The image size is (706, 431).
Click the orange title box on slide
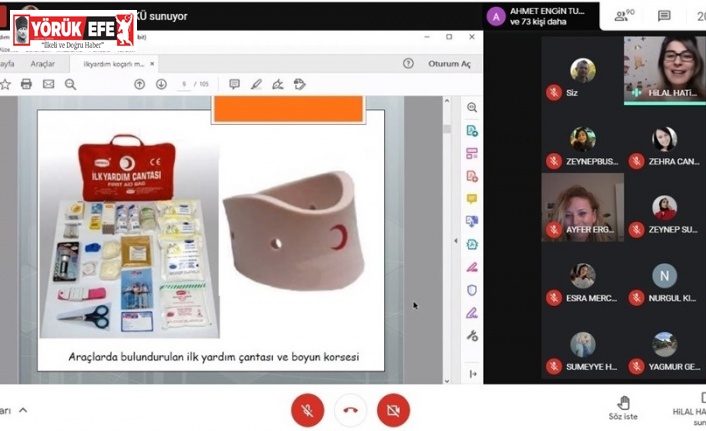tap(288, 109)
